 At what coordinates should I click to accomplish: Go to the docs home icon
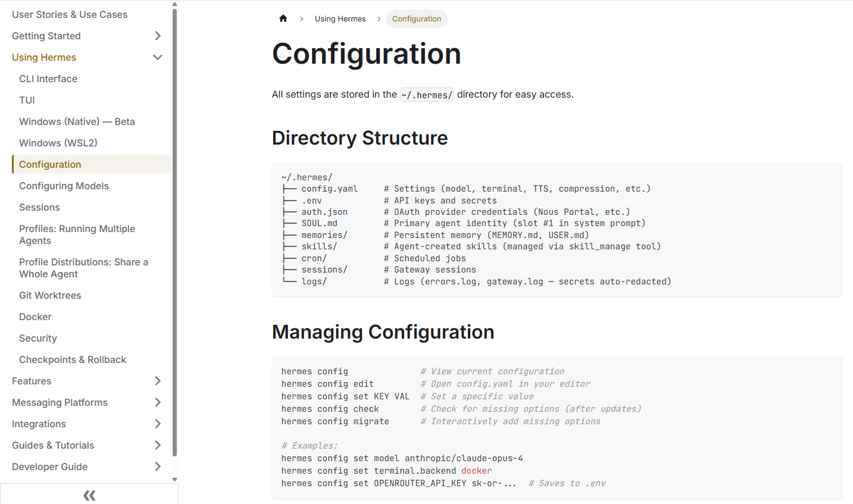tap(283, 18)
